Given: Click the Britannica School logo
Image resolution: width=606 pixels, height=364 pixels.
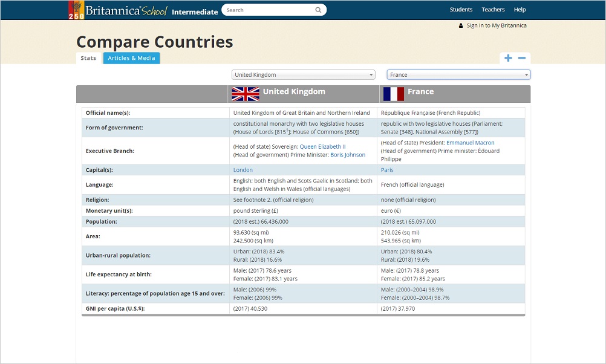Looking at the screenshot, I should 118,10.
